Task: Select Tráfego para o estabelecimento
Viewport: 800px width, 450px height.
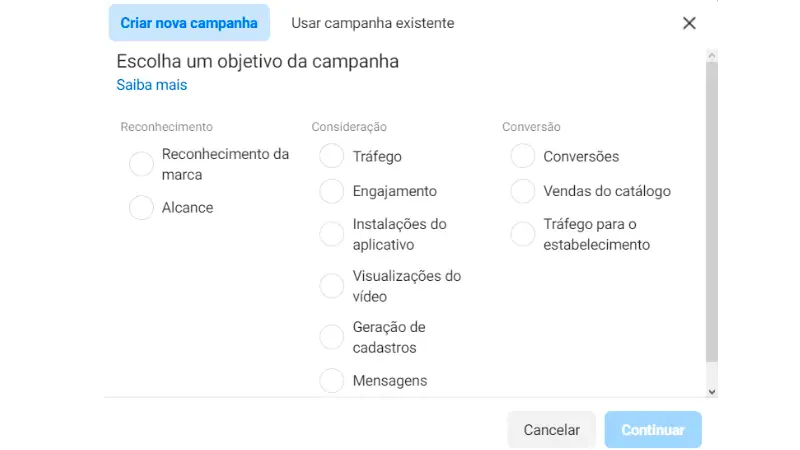Action: click(523, 234)
